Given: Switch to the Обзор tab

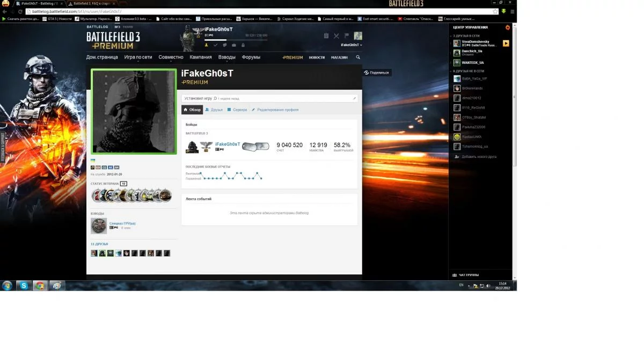Looking at the screenshot, I should click(192, 110).
